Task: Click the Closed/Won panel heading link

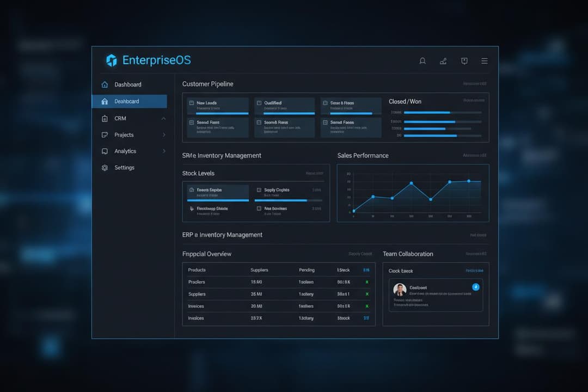Action: [x=405, y=101]
